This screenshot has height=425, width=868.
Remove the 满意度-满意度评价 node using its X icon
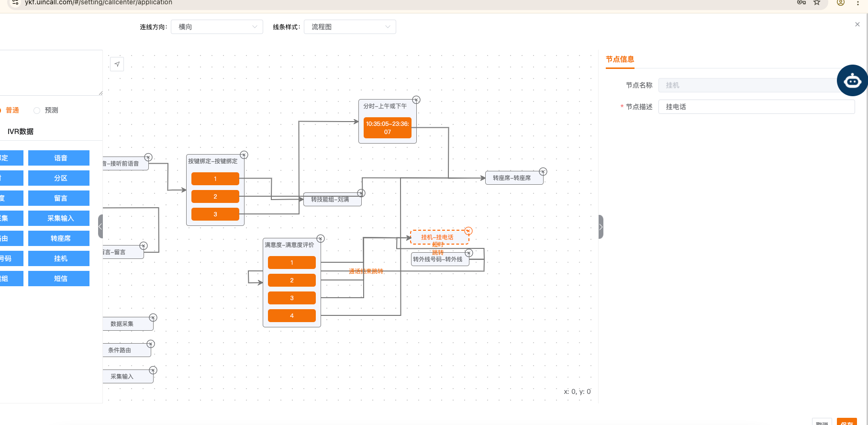[x=321, y=239]
